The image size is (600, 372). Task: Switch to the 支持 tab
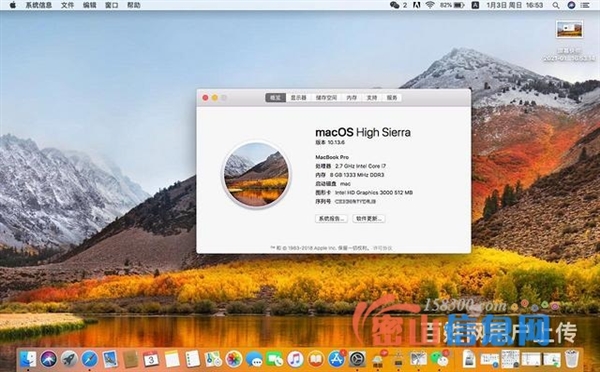[x=372, y=98]
